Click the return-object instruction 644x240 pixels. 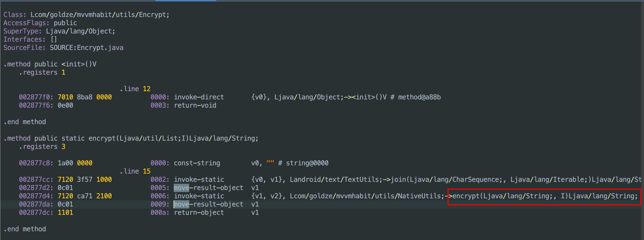tap(199, 213)
